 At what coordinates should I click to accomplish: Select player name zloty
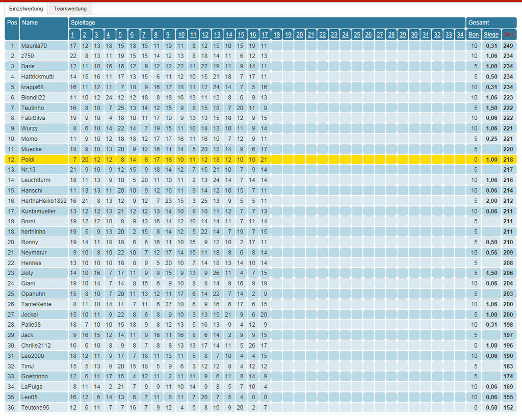[x=27, y=273]
